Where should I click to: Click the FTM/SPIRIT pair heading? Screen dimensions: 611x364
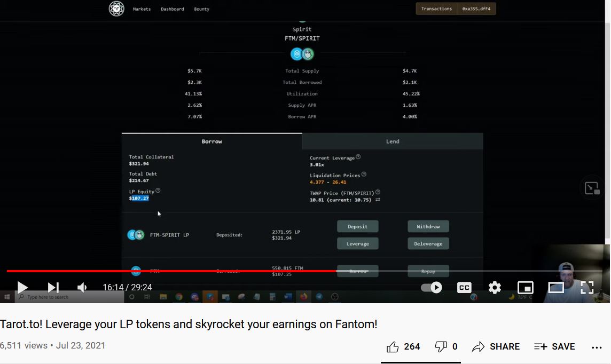tap(302, 38)
